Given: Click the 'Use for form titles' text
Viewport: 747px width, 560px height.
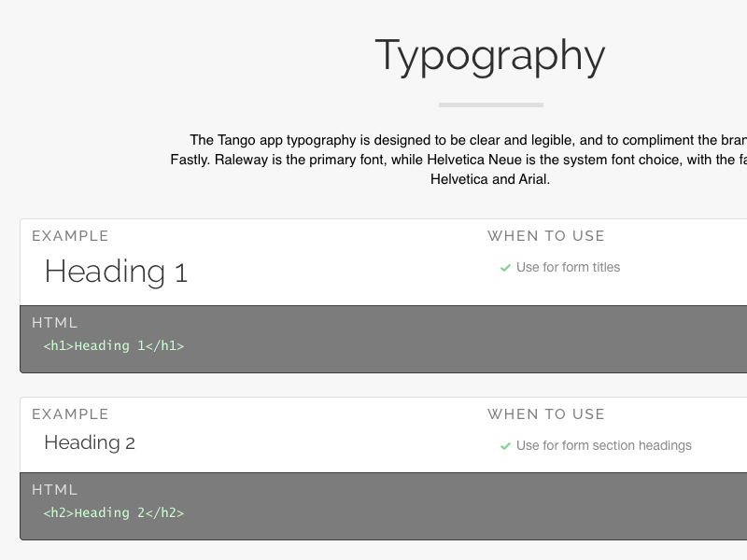Looking at the screenshot, I should [x=568, y=268].
